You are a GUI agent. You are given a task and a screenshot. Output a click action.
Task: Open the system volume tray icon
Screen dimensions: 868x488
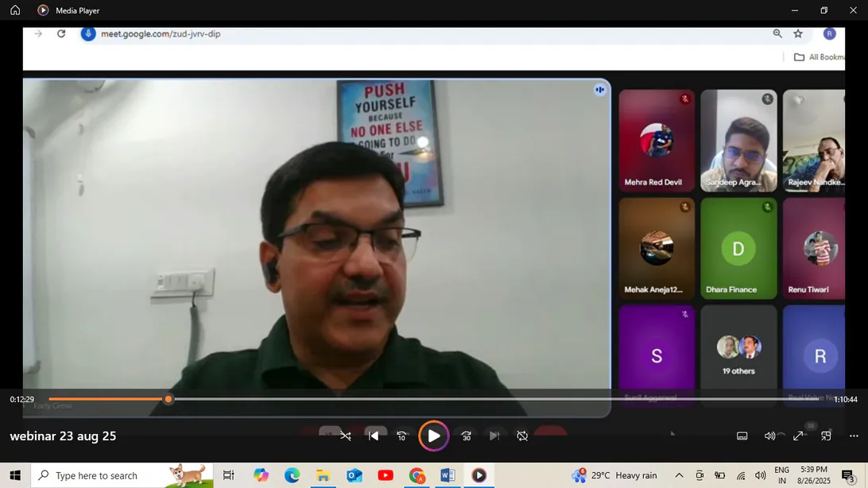coord(761,475)
